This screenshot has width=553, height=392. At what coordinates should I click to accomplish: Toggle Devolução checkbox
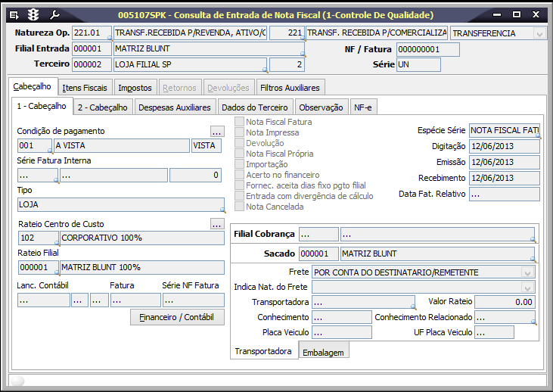[x=240, y=143]
